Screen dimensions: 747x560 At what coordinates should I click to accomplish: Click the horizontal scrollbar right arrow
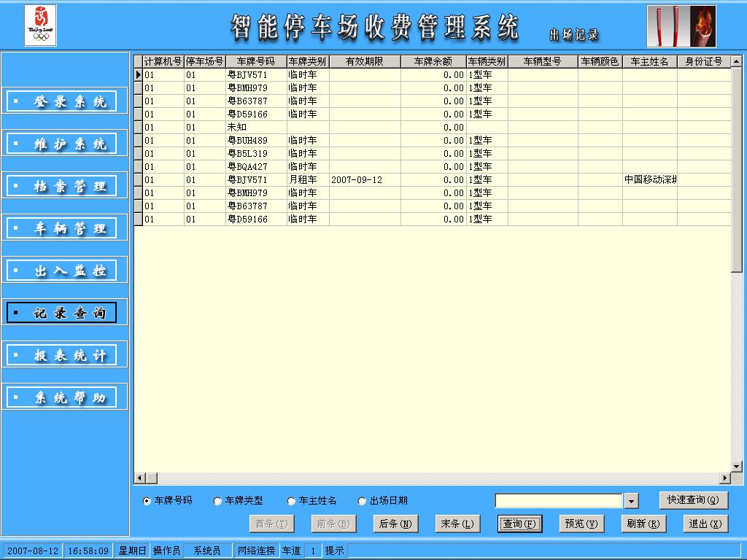click(725, 478)
